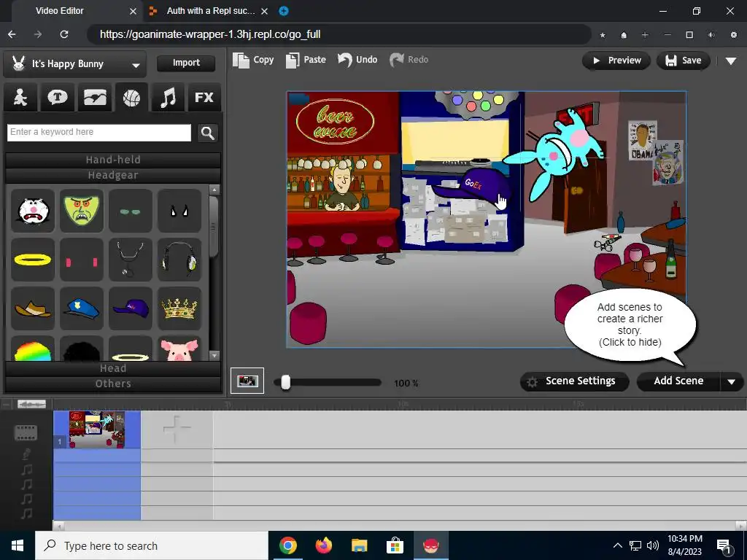Select the purple baseball cap prop
This screenshot has height=560, width=747.
130,308
